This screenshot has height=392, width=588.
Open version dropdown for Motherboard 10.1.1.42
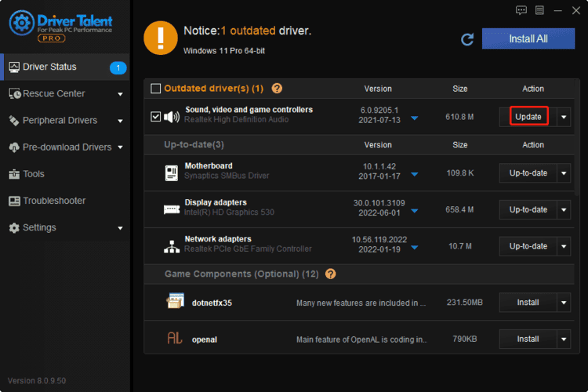click(415, 174)
